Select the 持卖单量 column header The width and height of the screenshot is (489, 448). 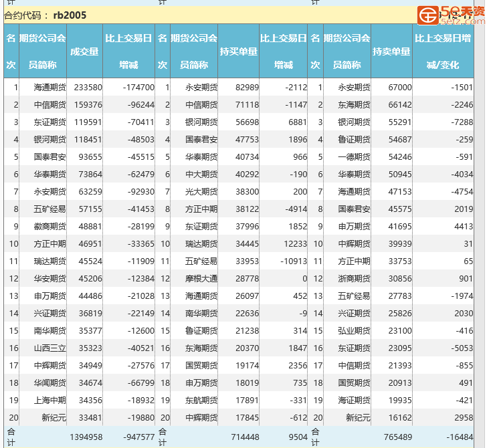pyautogui.click(x=391, y=51)
